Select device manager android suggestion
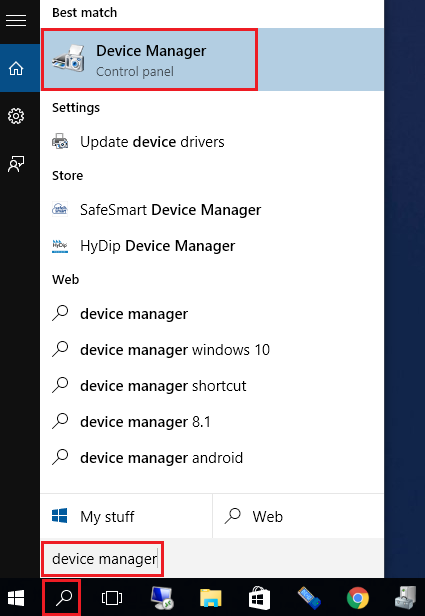This screenshot has width=425, height=616. (212, 458)
